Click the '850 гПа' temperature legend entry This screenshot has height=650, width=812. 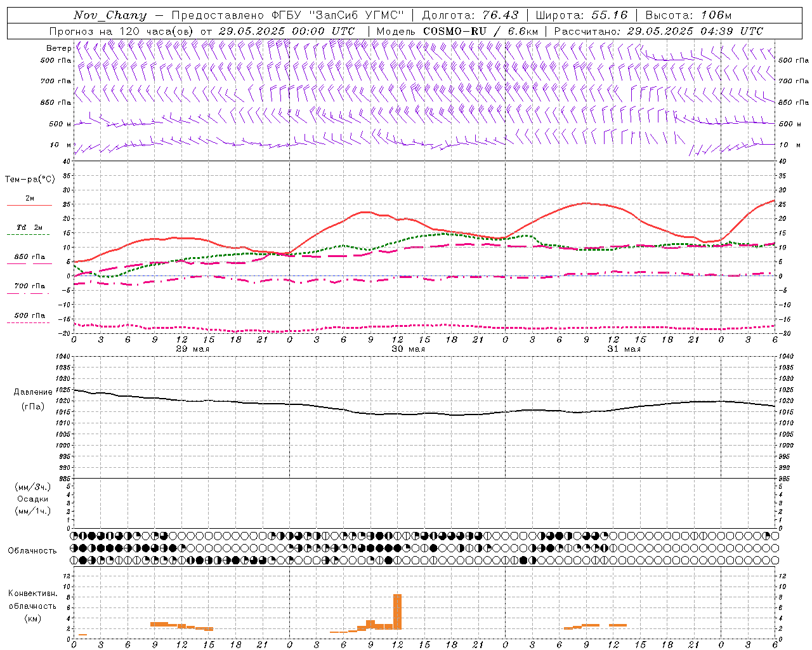point(29,257)
